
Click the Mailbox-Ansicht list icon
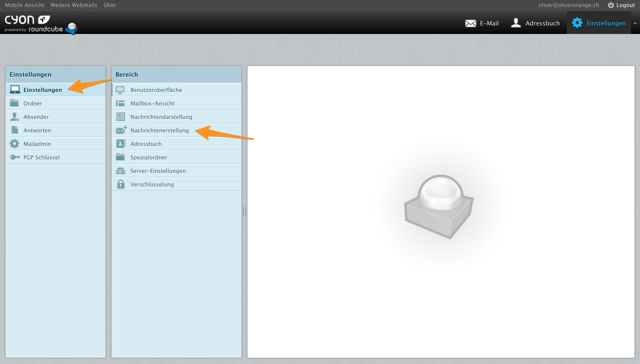click(120, 103)
